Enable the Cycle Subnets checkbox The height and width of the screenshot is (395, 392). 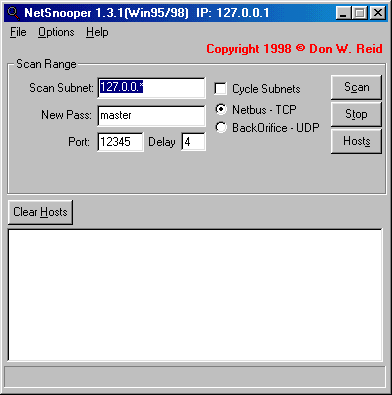click(220, 89)
